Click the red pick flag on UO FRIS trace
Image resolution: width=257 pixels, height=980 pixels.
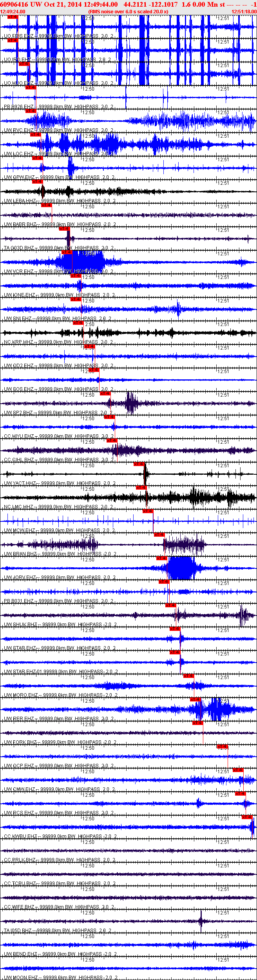pyautogui.click(x=13, y=17)
